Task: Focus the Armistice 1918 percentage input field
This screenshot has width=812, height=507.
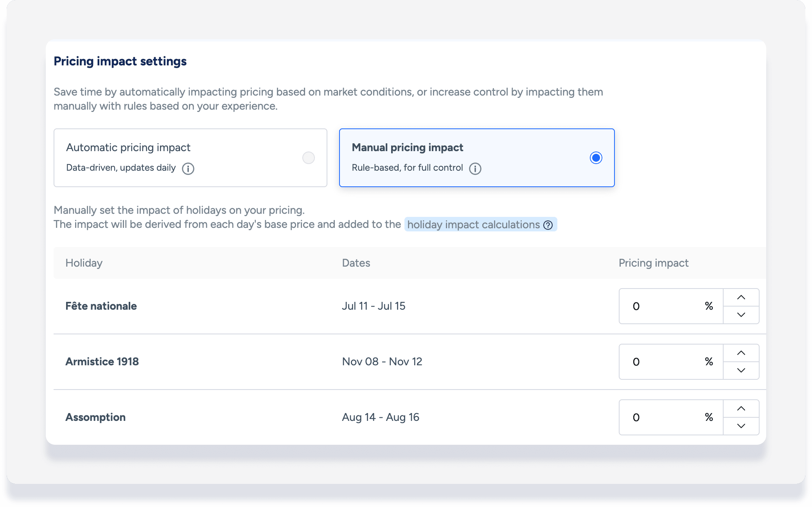Action: (x=665, y=362)
